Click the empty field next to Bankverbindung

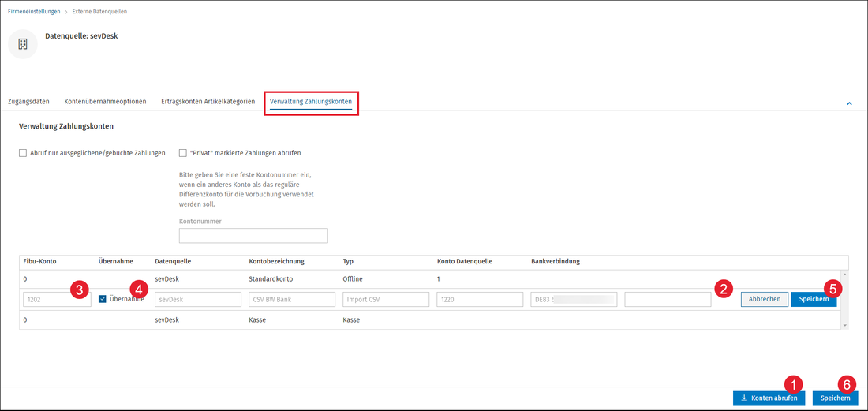coord(668,299)
